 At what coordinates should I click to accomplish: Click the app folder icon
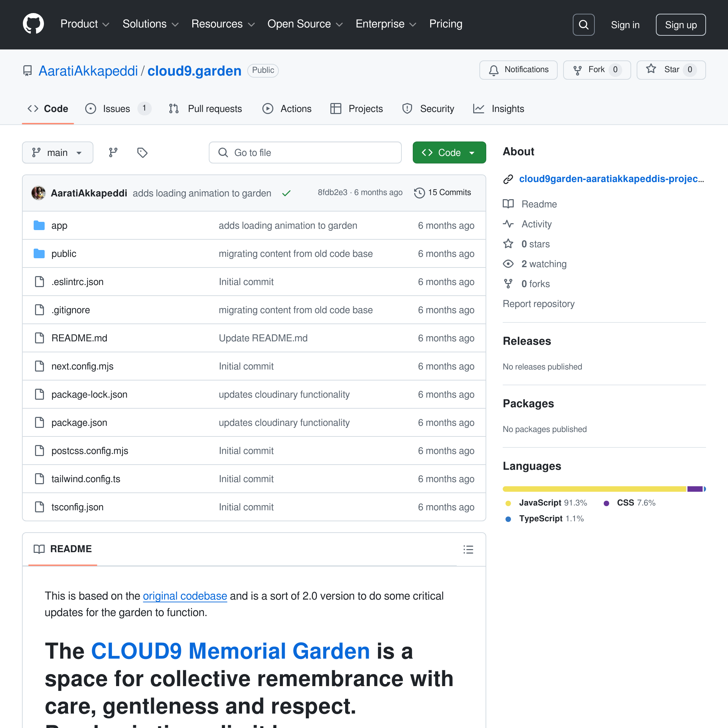tap(39, 225)
